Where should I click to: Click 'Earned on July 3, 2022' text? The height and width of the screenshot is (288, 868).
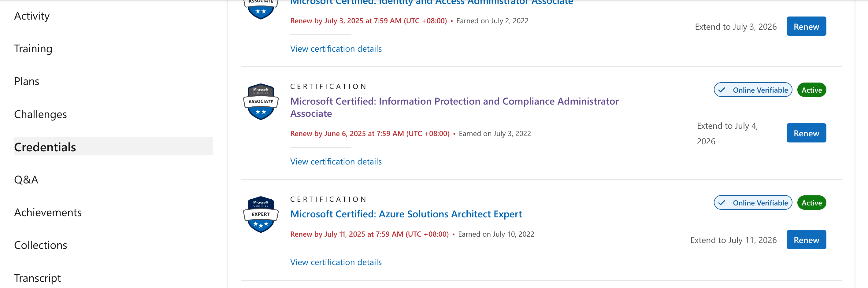[x=495, y=134]
